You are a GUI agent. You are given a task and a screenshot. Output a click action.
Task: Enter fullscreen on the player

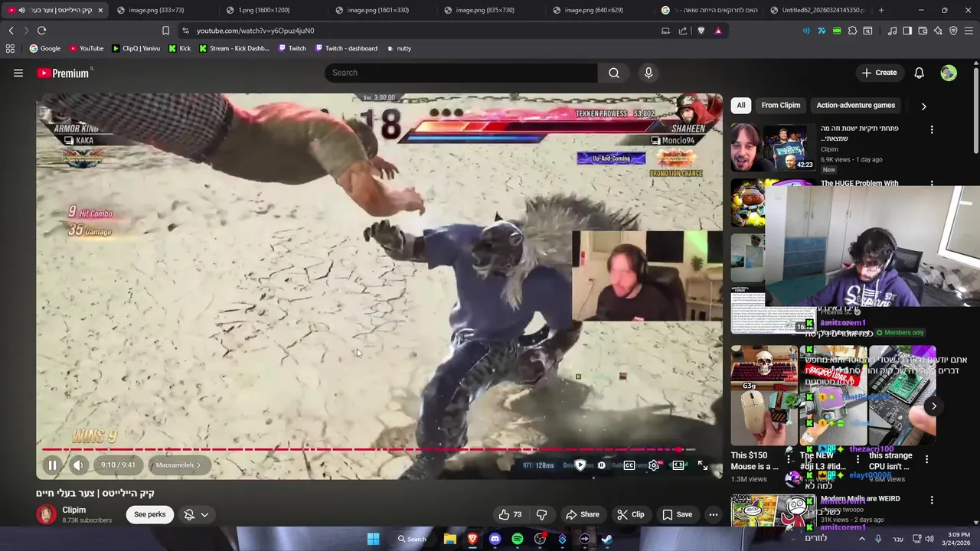tap(703, 465)
